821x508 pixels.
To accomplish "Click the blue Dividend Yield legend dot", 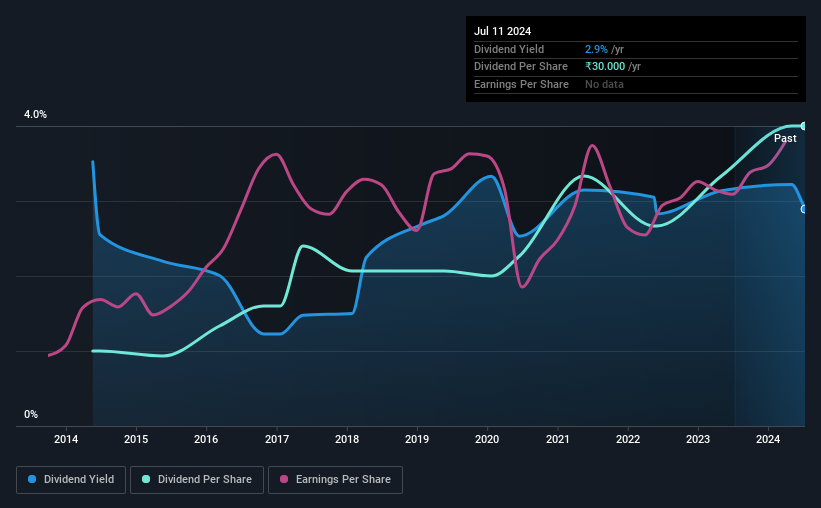I will pos(32,479).
